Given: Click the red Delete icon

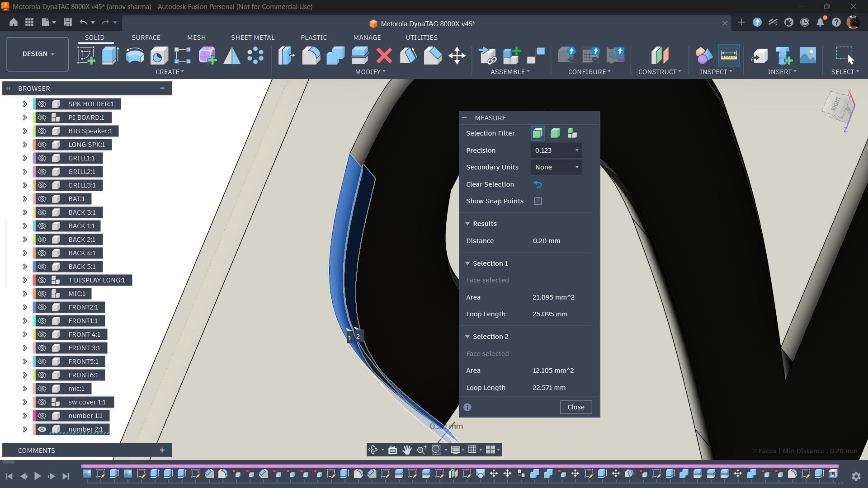Looking at the screenshot, I should click(384, 56).
